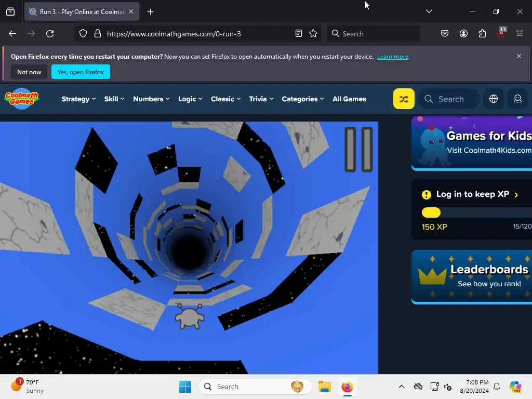The width and height of the screenshot is (532, 399).
Task: Expand the Categories menu
Action: click(303, 99)
